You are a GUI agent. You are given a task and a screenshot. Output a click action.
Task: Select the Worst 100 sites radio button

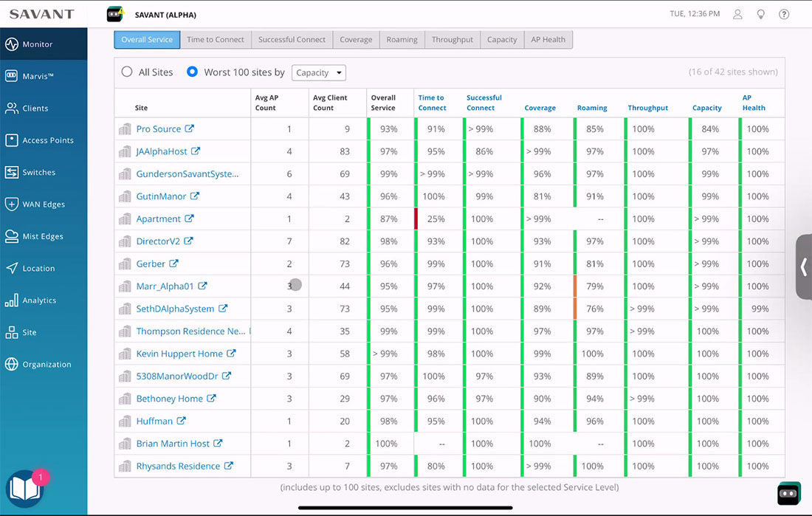[192, 72]
